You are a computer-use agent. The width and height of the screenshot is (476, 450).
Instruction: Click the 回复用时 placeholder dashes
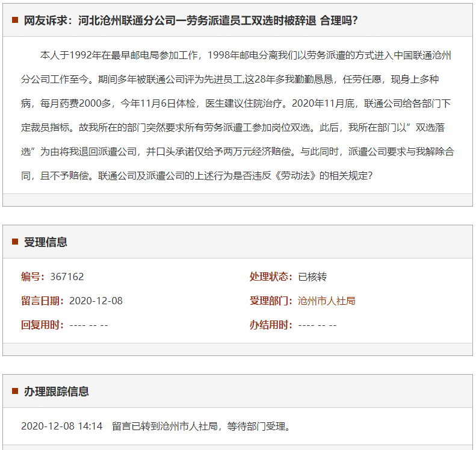point(89,325)
